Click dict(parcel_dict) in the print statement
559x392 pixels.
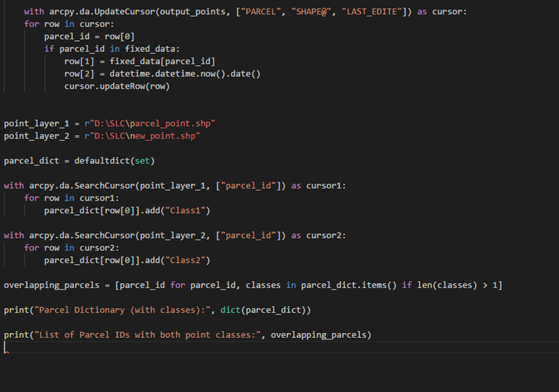click(266, 310)
